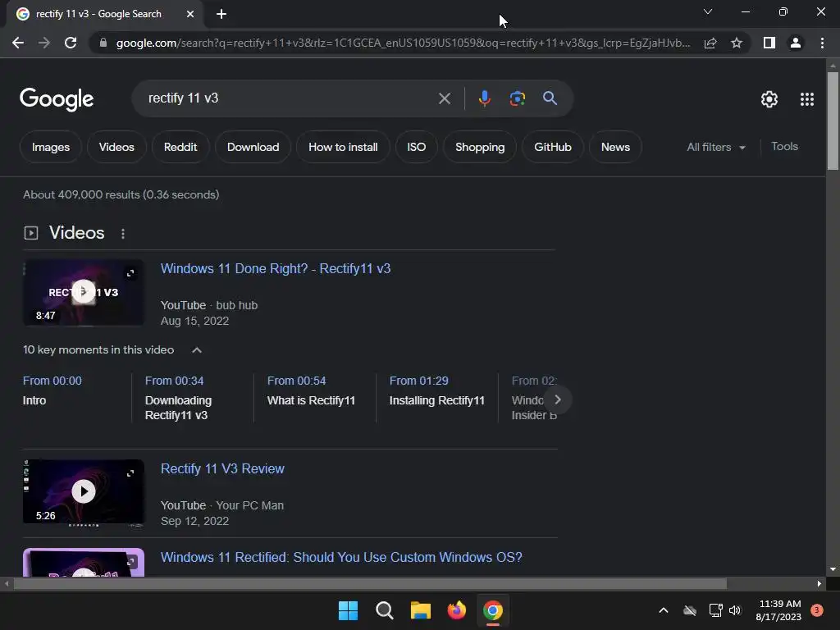The image size is (840, 630).
Task: Select the Shopping filter chip
Action: [479, 147]
